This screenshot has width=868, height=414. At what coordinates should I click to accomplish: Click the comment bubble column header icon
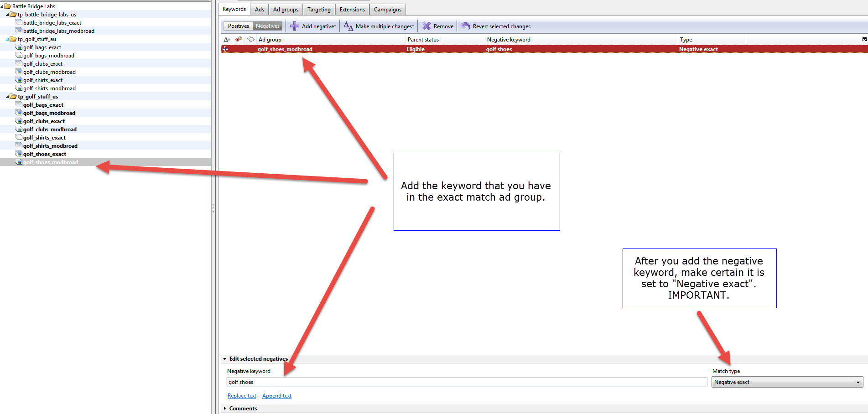tap(250, 40)
